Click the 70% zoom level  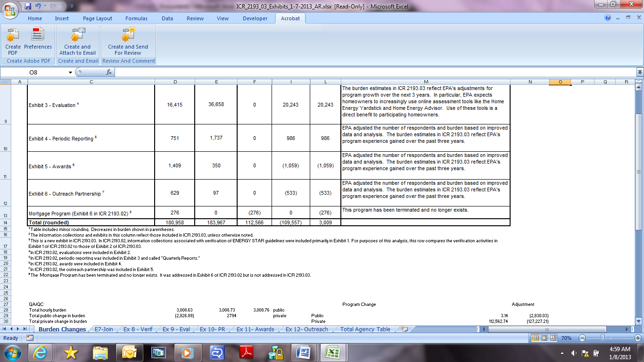tap(566, 338)
